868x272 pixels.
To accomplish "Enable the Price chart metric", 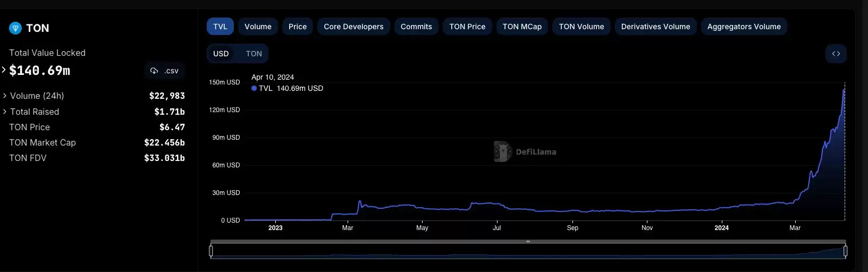I will point(297,27).
